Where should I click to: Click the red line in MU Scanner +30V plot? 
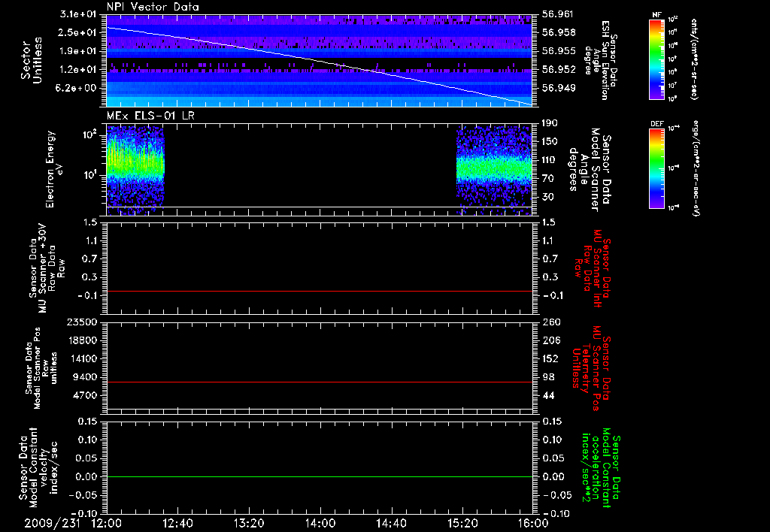(320, 291)
